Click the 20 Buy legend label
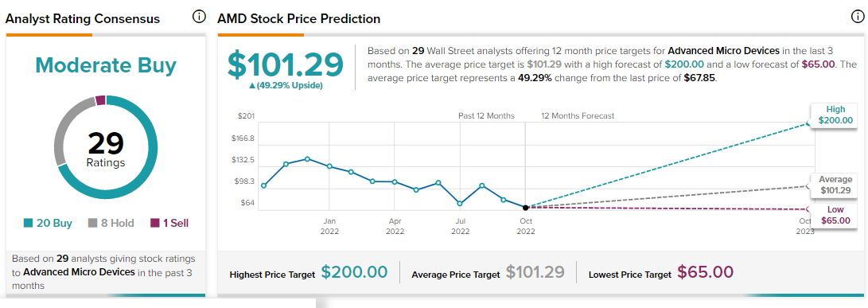The height and width of the screenshot is (308, 868). click(54, 224)
